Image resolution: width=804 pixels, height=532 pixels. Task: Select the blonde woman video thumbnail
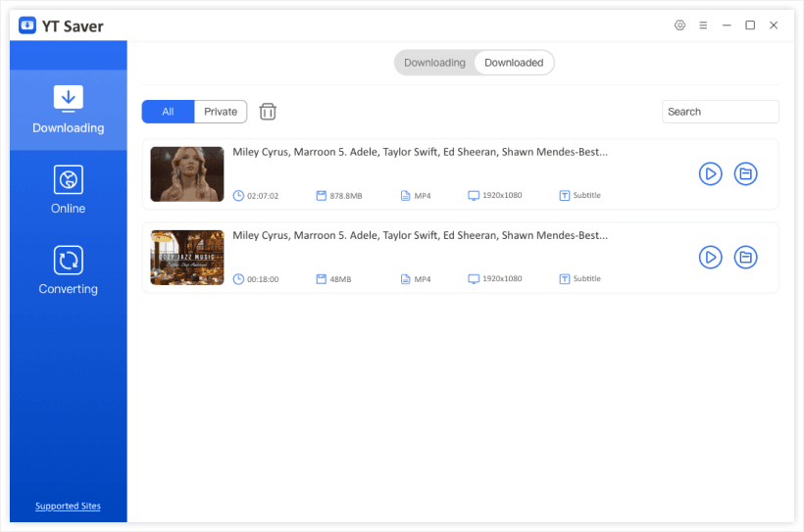click(187, 174)
